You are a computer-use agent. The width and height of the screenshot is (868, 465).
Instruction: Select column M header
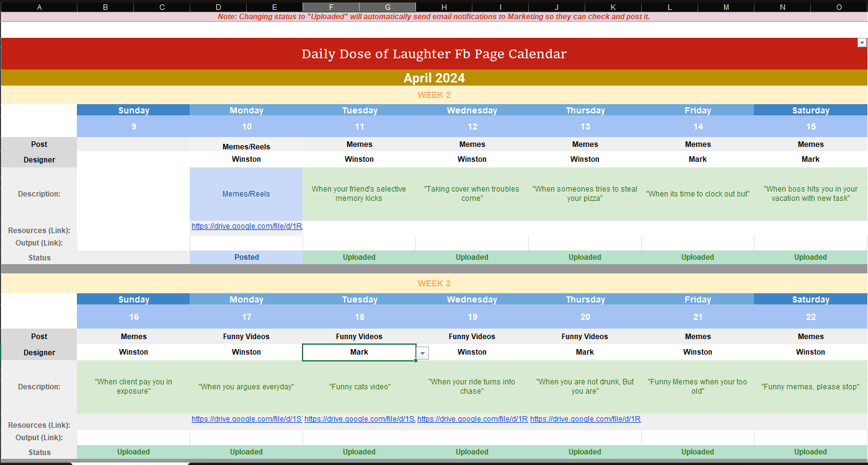click(726, 7)
